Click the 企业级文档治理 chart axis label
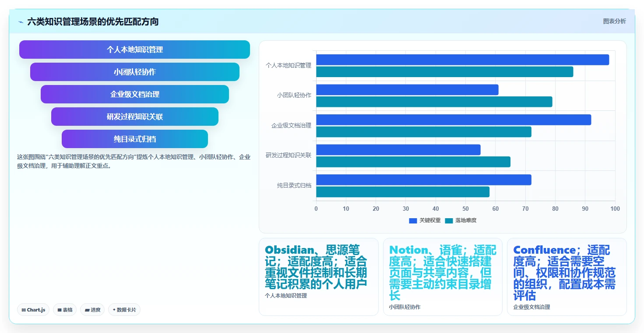 (x=291, y=125)
